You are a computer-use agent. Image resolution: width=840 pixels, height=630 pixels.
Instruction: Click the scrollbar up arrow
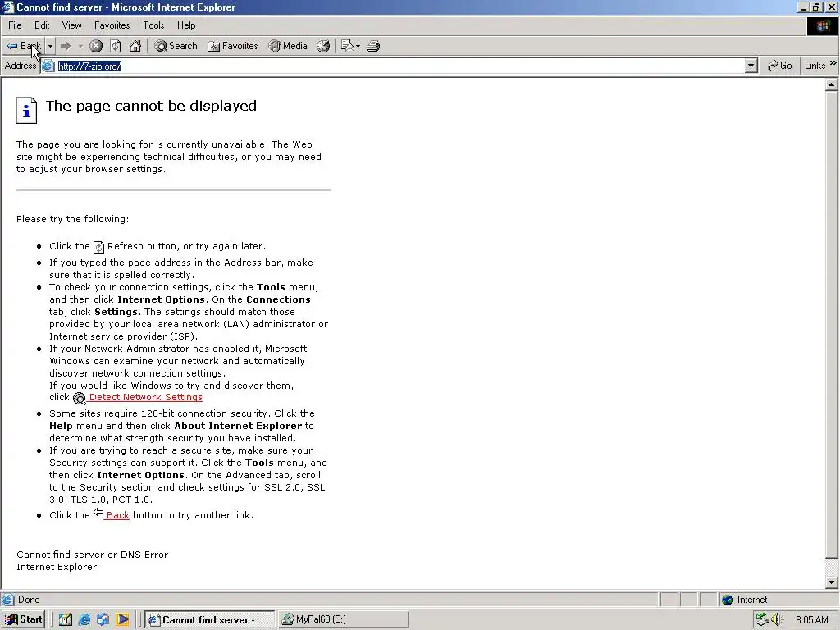pyautogui.click(x=831, y=84)
